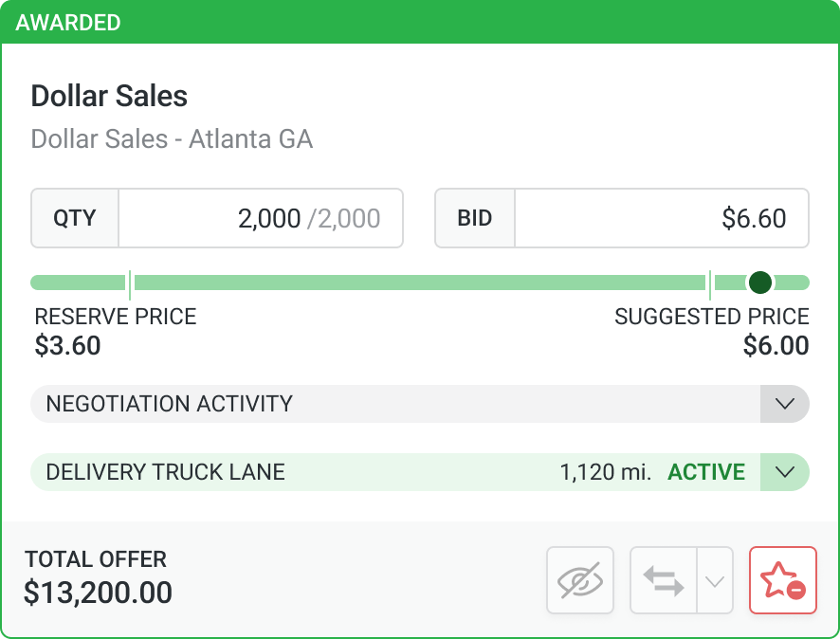Click the hide offer crossed-eye icon
840x639 pixels.
coord(580,580)
